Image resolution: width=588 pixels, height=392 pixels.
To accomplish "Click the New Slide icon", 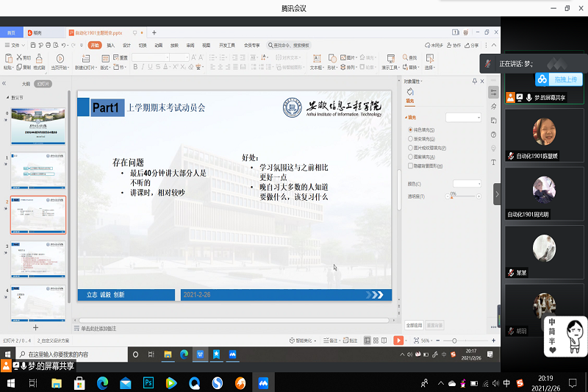I will click(x=86, y=59).
